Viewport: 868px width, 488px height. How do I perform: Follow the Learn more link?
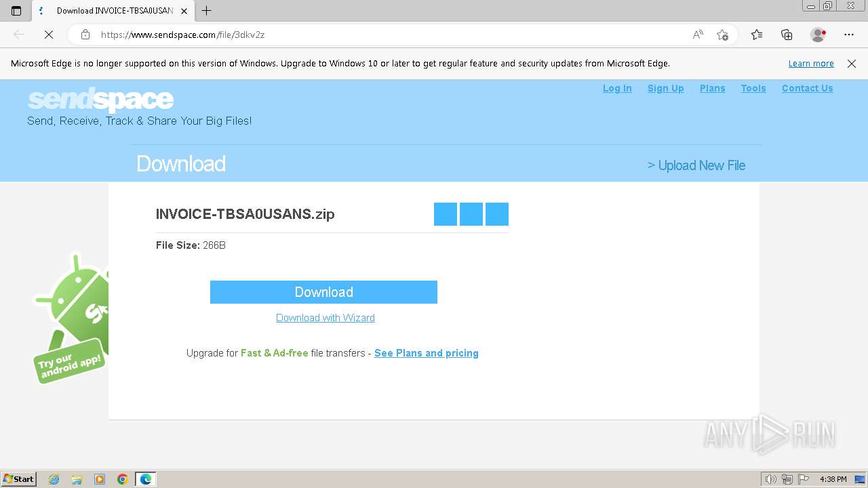click(811, 64)
